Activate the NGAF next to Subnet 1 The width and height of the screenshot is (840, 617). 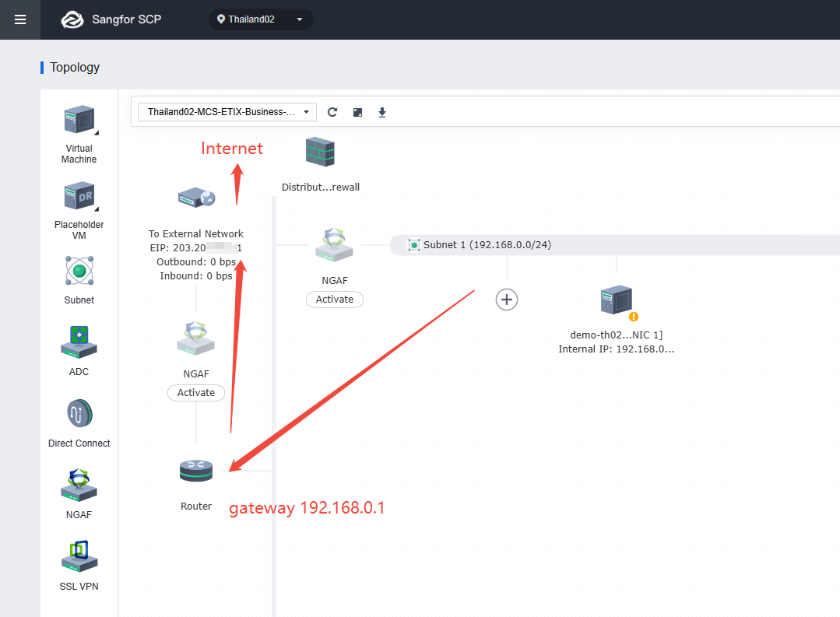335,300
